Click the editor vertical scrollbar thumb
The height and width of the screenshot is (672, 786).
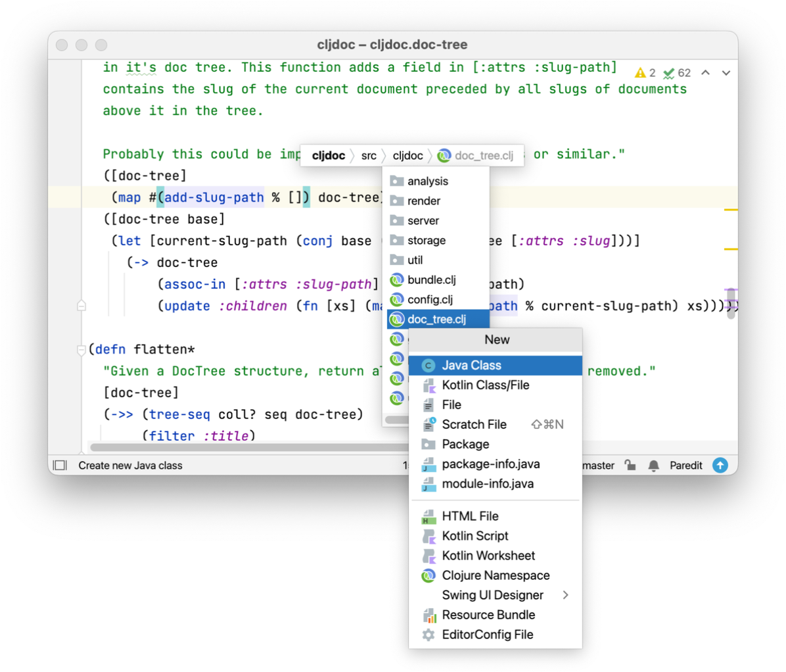(x=731, y=302)
